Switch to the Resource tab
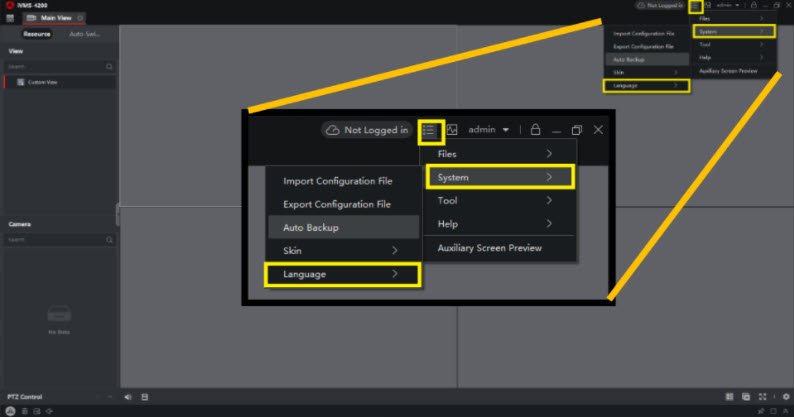This screenshot has height=417, width=794. coord(37,34)
